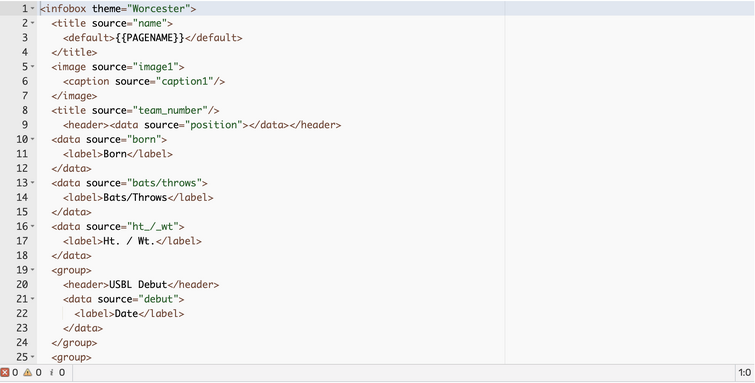Click line number 20 in the gutter
This screenshot has height=383, width=755.
point(22,284)
